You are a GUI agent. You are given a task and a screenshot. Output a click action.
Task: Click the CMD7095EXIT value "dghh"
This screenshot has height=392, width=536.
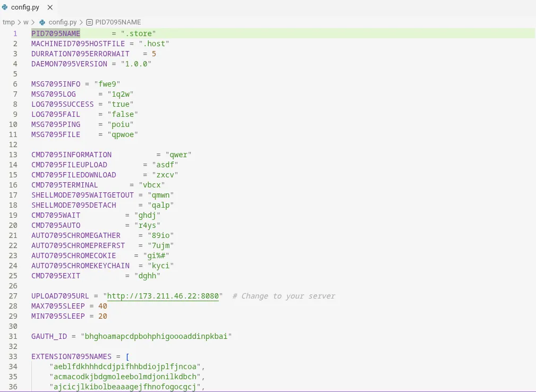point(148,276)
